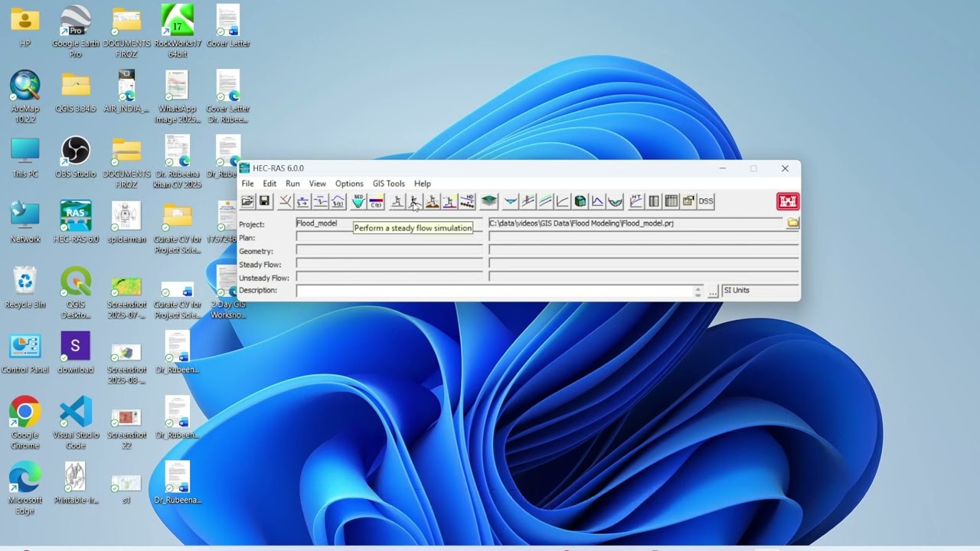Click the Description field scroll spinner
The width and height of the screenshot is (980, 551).
tap(697, 291)
